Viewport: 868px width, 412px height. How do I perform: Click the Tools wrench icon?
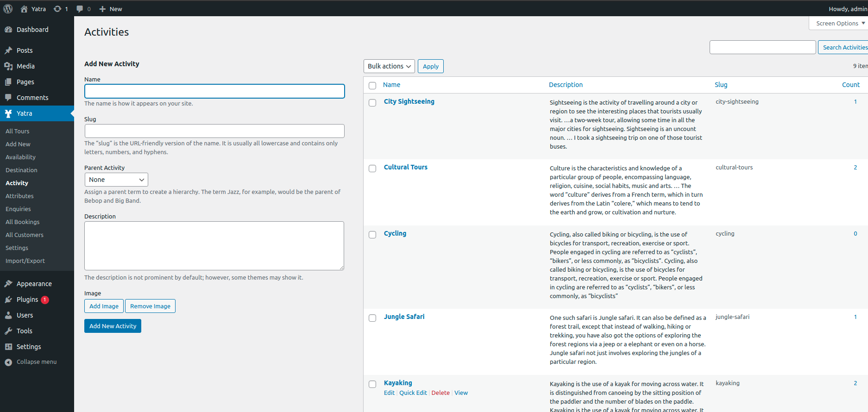tap(8, 331)
